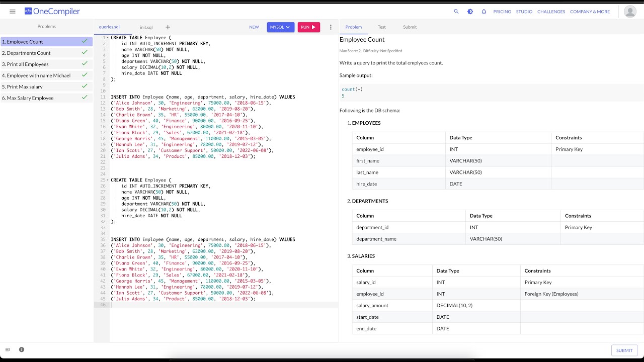Open the STUDIO link
644x362 pixels.
click(524, 12)
